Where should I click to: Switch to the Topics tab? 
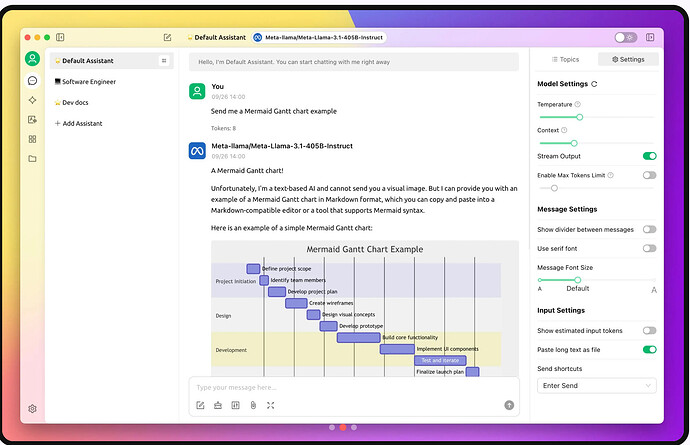[x=565, y=59]
